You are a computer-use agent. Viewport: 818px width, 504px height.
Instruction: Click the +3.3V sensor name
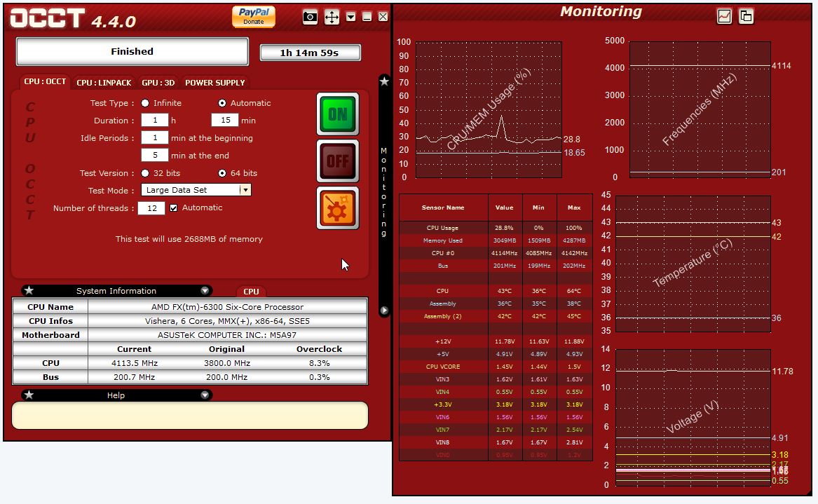[x=443, y=405]
